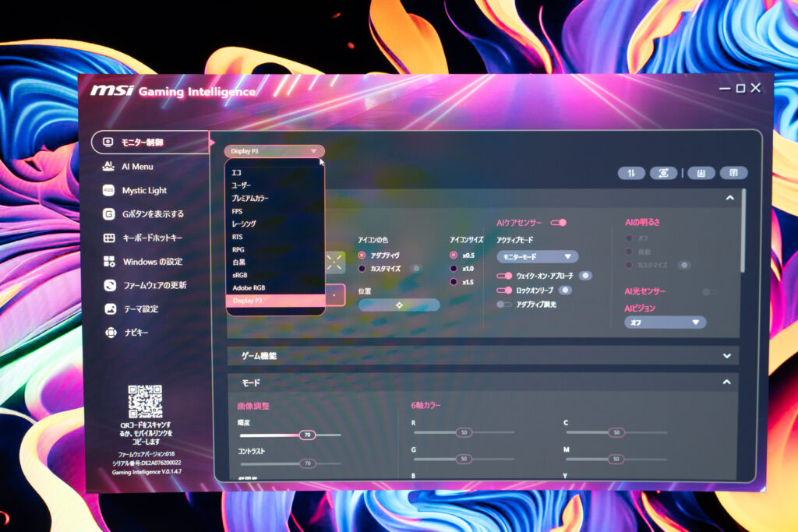Image resolution: width=798 pixels, height=532 pixels.
Task: Set icon size to x0.5
Action: pos(454,255)
